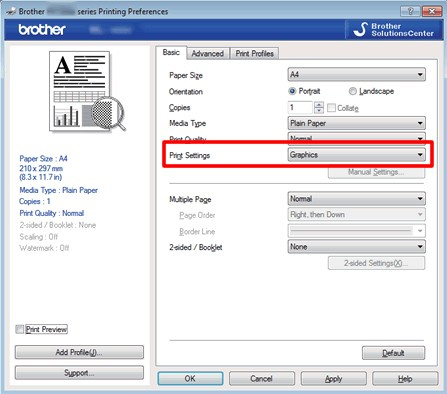Click the 'Watermark : Off' summary text
The width and height of the screenshot is (447, 394).
(x=44, y=248)
